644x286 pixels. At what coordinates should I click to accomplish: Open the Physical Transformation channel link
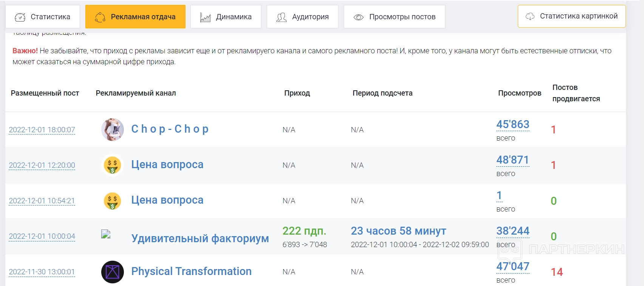(x=191, y=271)
